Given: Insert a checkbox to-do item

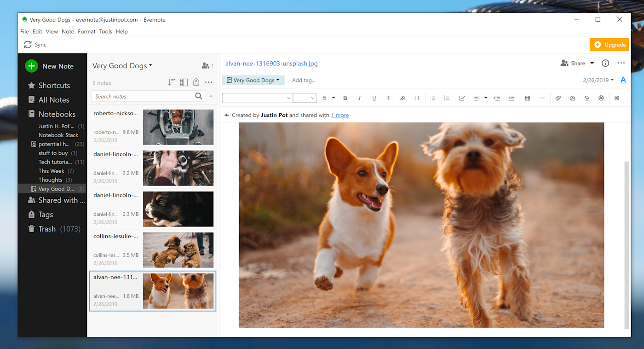Looking at the screenshot, I should (462, 98).
